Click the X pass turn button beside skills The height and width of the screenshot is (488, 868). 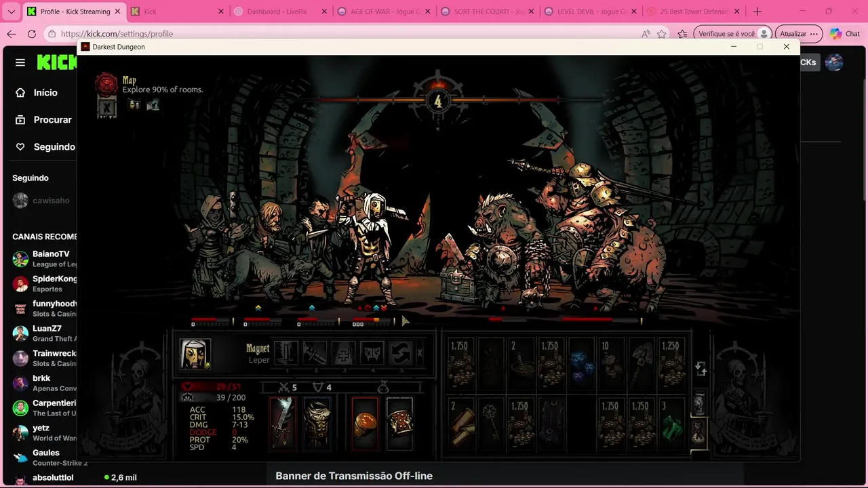(420, 353)
